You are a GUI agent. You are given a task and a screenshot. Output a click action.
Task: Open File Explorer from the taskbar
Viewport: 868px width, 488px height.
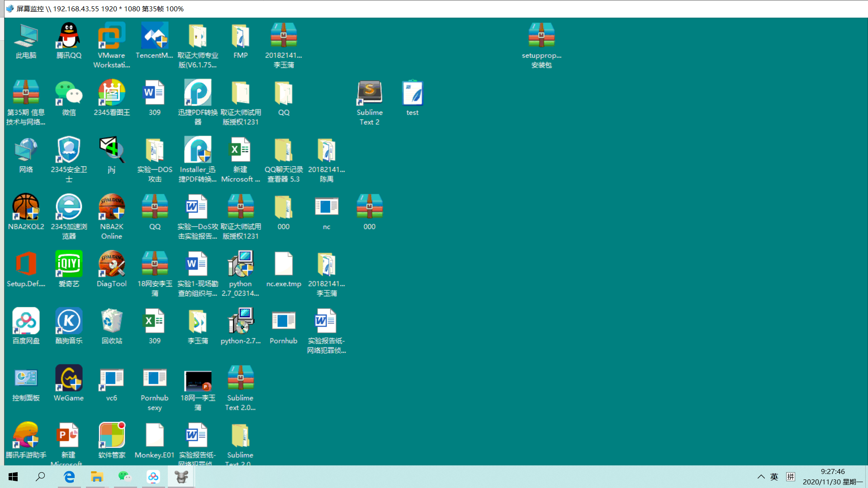tap(97, 477)
